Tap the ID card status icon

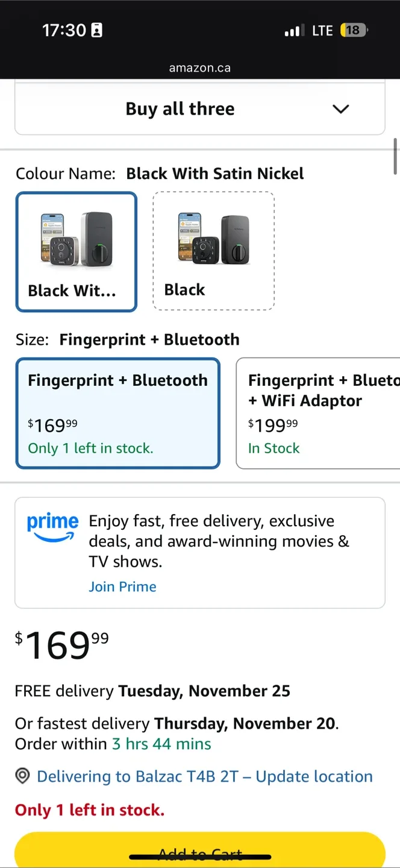click(96, 30)
